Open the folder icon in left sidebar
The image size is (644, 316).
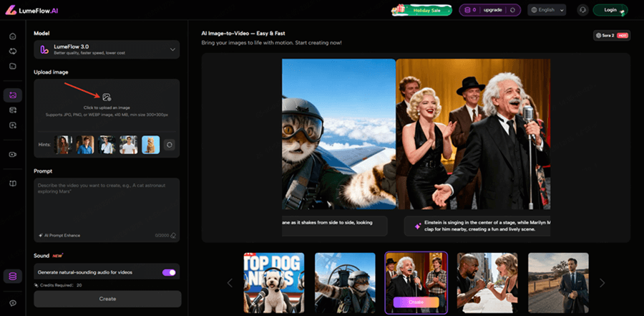point(12,66)
